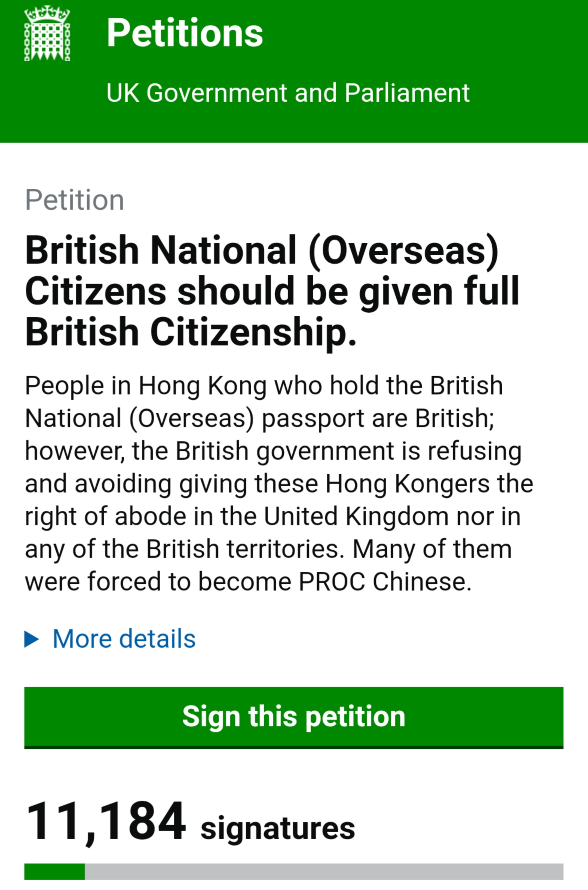Image resolution: width=588 pixels, height=890 pixels.
Task: Open the More details text link
Action: pyautogui.click(x=124, y=638)
